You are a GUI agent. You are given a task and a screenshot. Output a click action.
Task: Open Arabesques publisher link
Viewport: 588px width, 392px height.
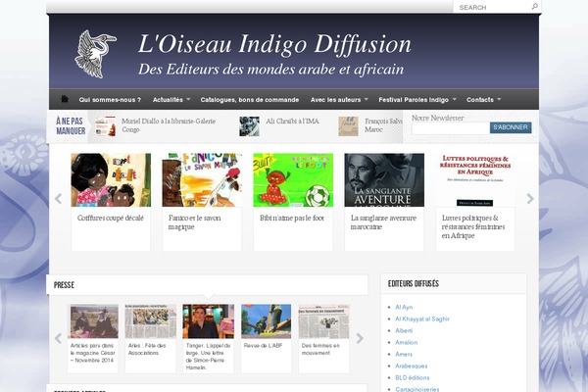(x=412, y=366)
